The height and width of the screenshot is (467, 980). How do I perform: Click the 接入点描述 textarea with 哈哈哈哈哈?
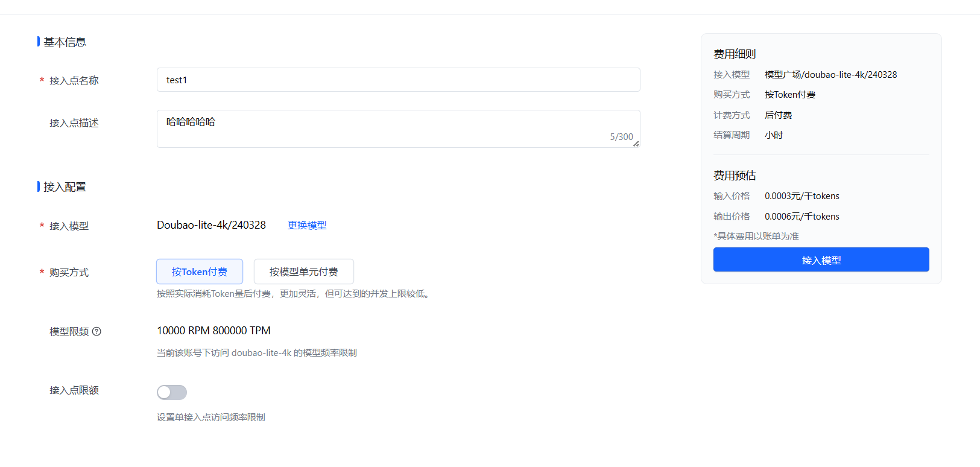coord(398,129)
